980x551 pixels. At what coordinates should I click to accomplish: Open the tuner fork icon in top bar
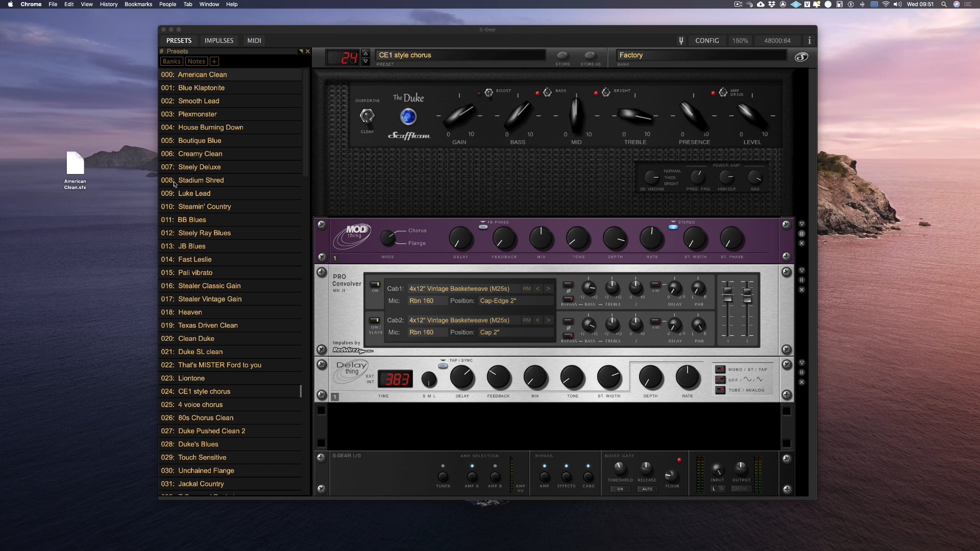coord(680,40)
